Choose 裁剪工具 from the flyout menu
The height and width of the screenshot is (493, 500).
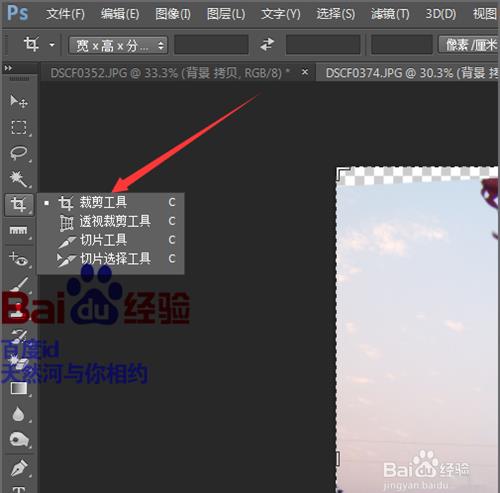[x=110, y=202]
